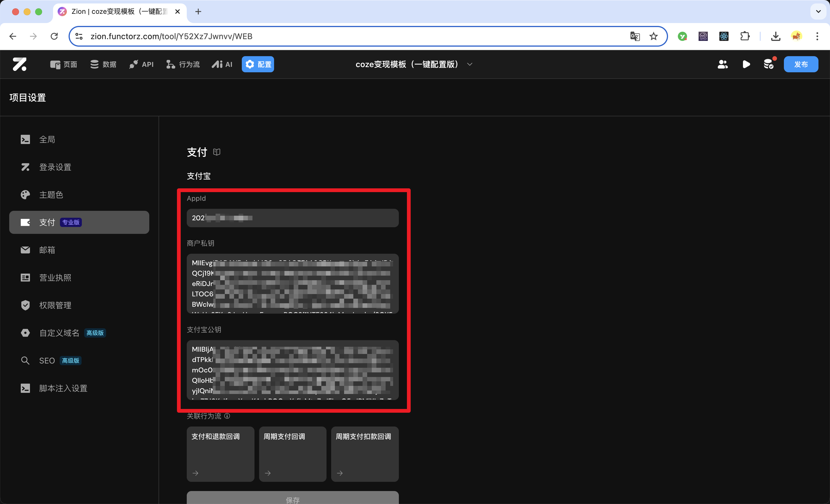
Task: Open the 全局 settings item
Action: click(79, 139)
